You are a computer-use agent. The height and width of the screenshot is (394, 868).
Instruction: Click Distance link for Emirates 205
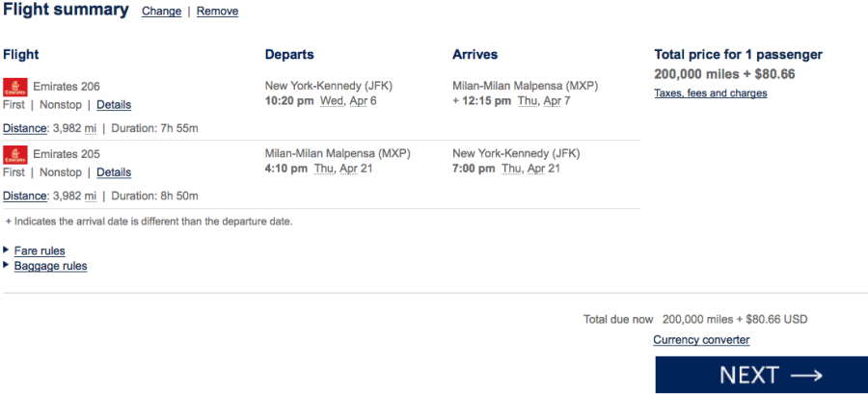[x=24, y=196]
